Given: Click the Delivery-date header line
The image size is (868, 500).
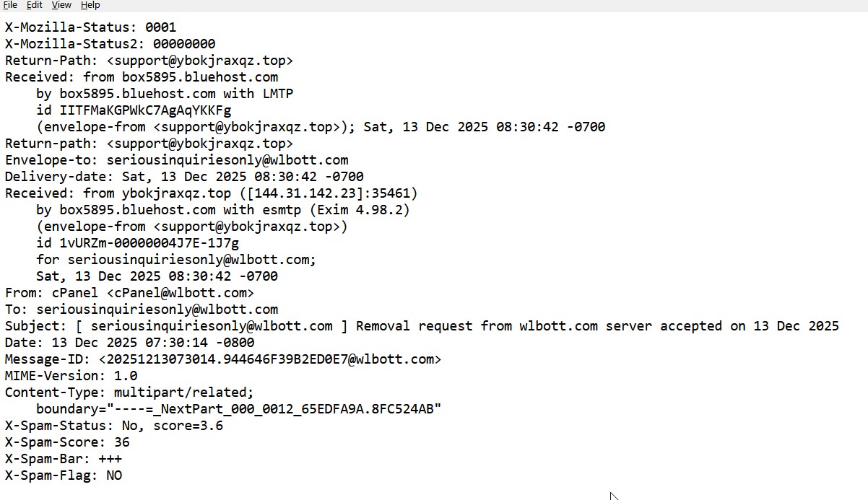Looking at the screenshot, I should coord(184,177).
